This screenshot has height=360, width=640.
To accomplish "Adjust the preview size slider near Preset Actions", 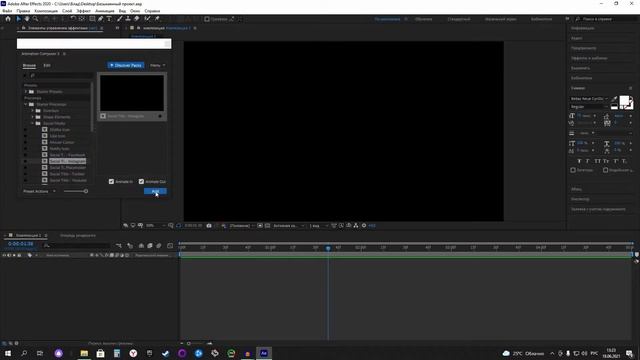I will click(76, 191).
